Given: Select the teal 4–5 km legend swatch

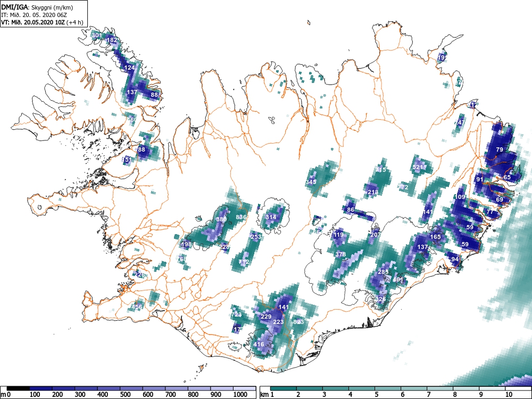Looking at the screenshot, I should coord(362,388).
